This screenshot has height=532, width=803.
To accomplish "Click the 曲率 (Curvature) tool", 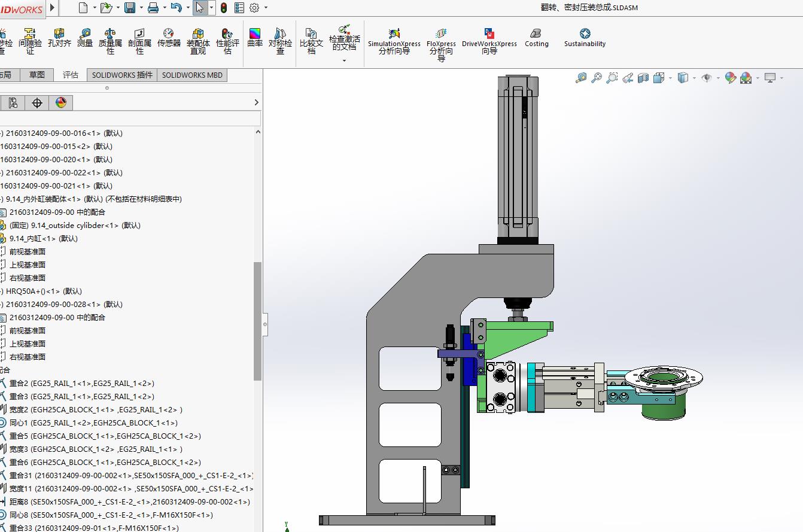I will pyautogui.click(x=255, y=38).
